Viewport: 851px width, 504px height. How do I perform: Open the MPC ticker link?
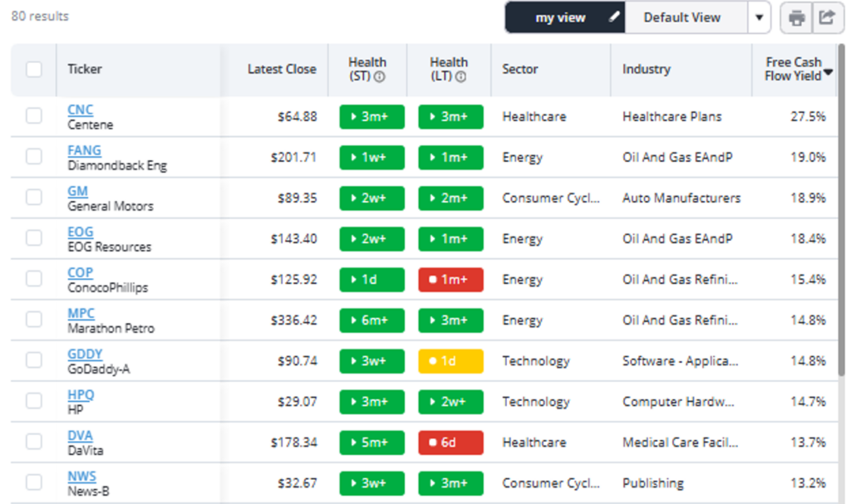pyautogui.click(x=81, y=313)
